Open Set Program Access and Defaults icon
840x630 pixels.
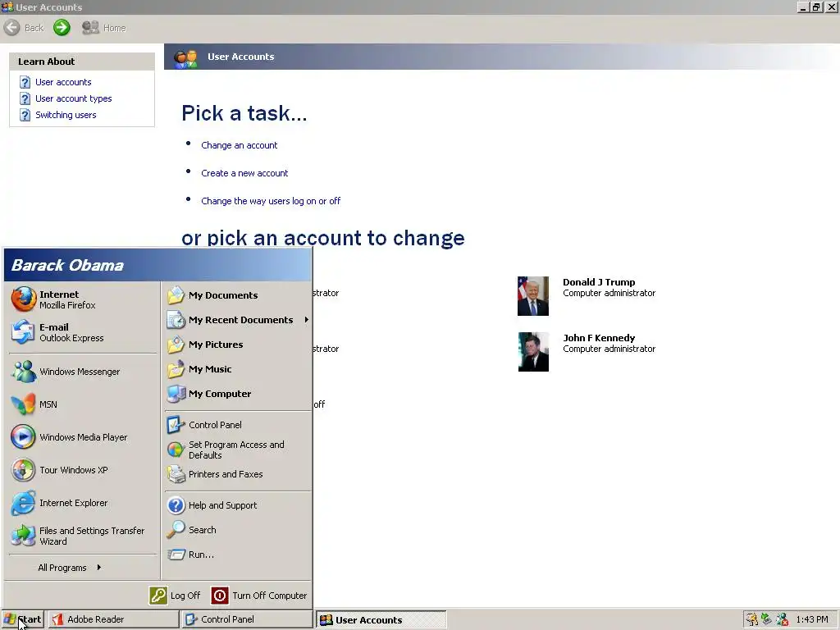176,450
